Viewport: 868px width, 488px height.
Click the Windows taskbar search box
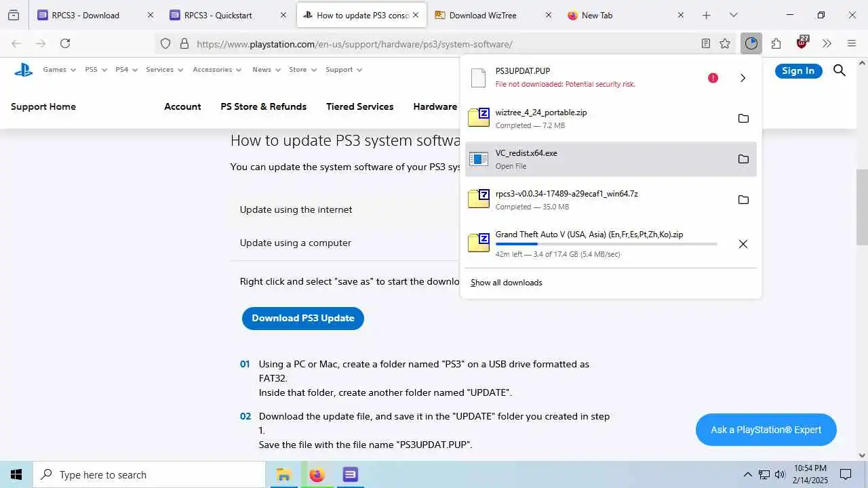point(149,474)
